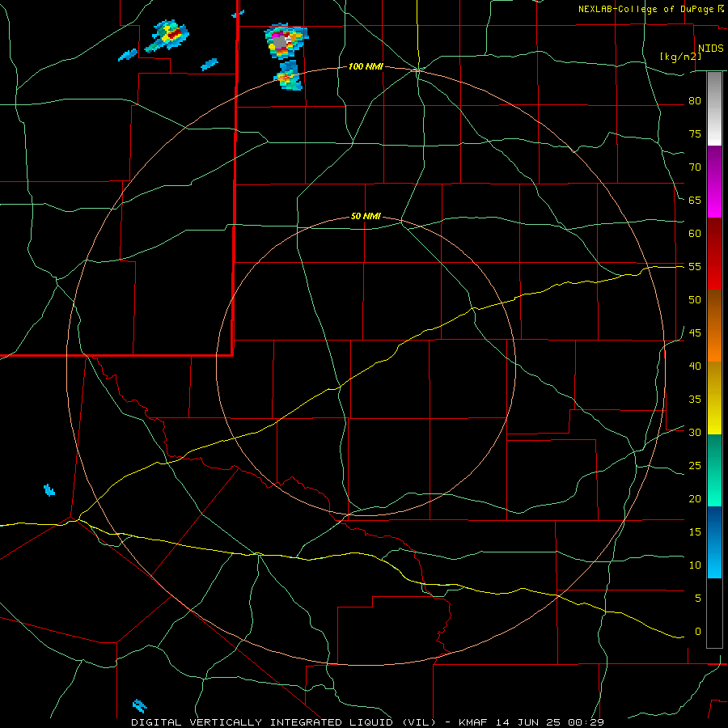
Task: Click the 55 value on the scale
Action: 695,266
